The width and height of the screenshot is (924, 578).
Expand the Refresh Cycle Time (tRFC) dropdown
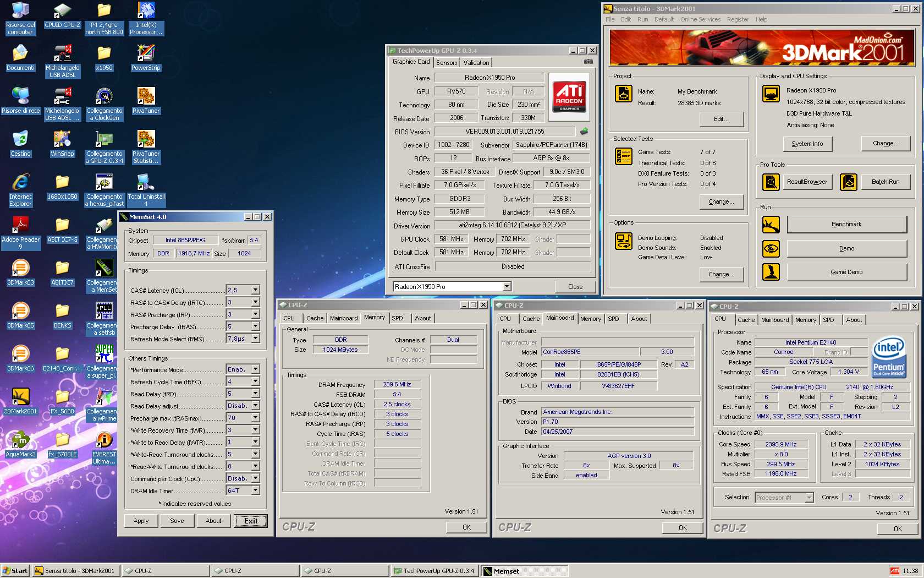tap(255, 381)
